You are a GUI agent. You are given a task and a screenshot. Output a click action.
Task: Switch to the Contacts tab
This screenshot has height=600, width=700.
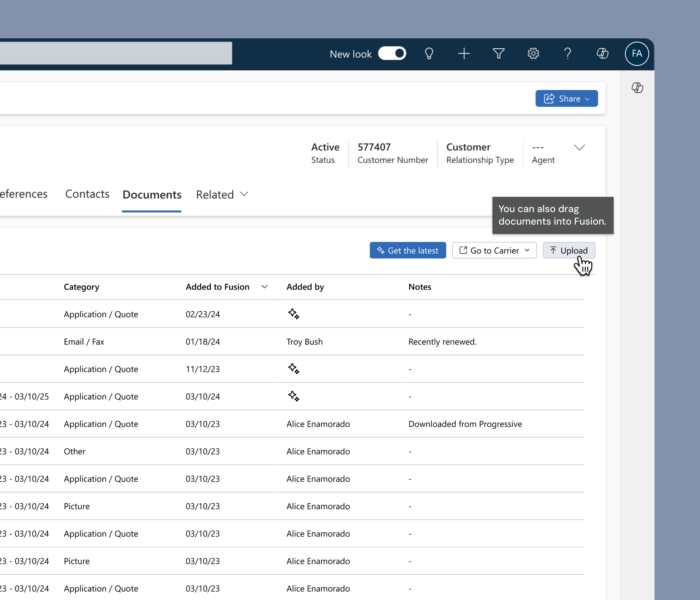click(x=87, y=194)
